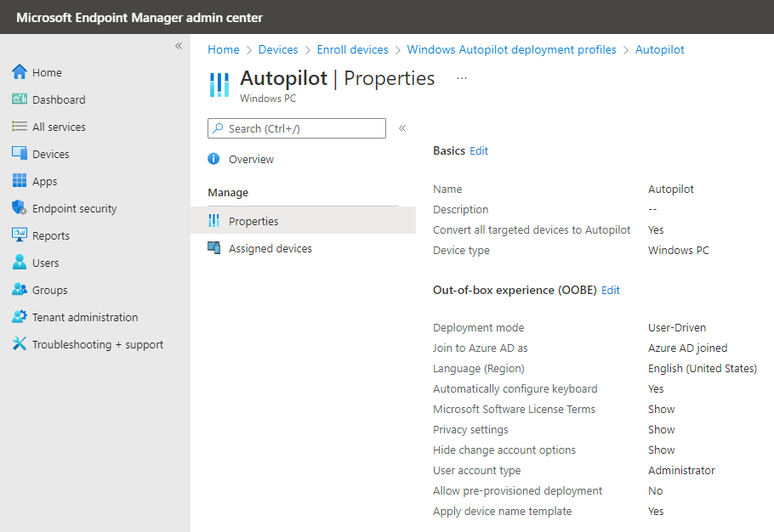774x532 pixels.
Task: Click Home breadcrumb link
Action: pos(223,49)
